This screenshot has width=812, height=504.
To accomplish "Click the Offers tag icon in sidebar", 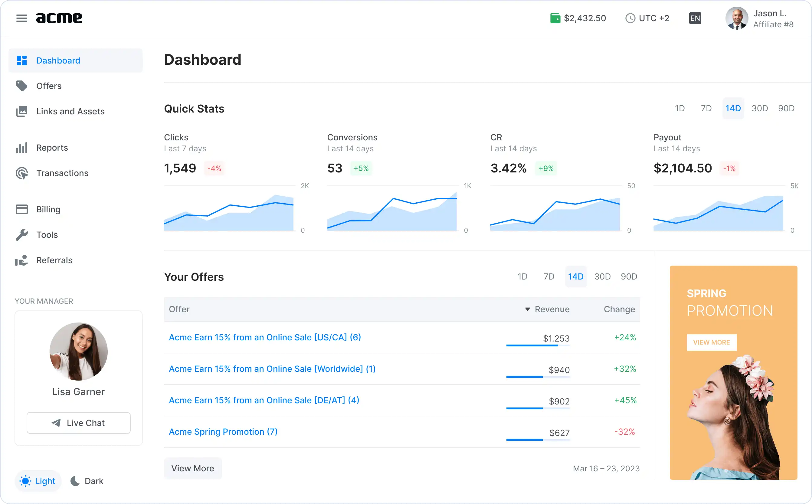I will click(x=22, y=86).
